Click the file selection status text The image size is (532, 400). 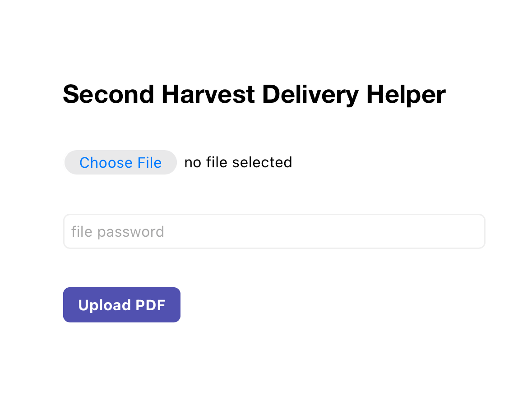coord(238,162)
